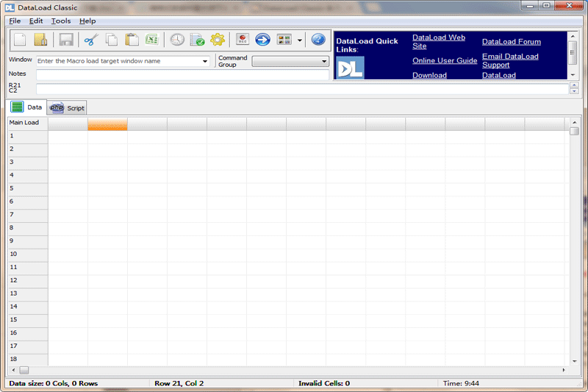Image resolution: width=588 pixels, height=392 pixels.
Task: Click Email DataLoad Support link
Action: coord(510,60)
